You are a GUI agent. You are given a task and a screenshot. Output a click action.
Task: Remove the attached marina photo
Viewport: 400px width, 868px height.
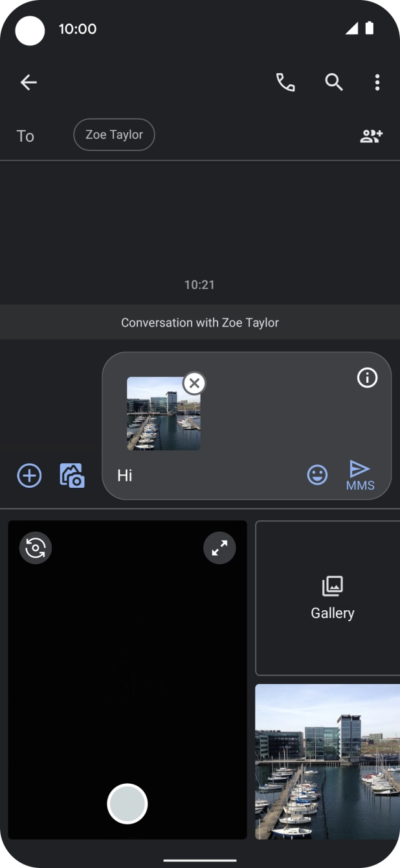pyautogui.click(x=194, y=383)
